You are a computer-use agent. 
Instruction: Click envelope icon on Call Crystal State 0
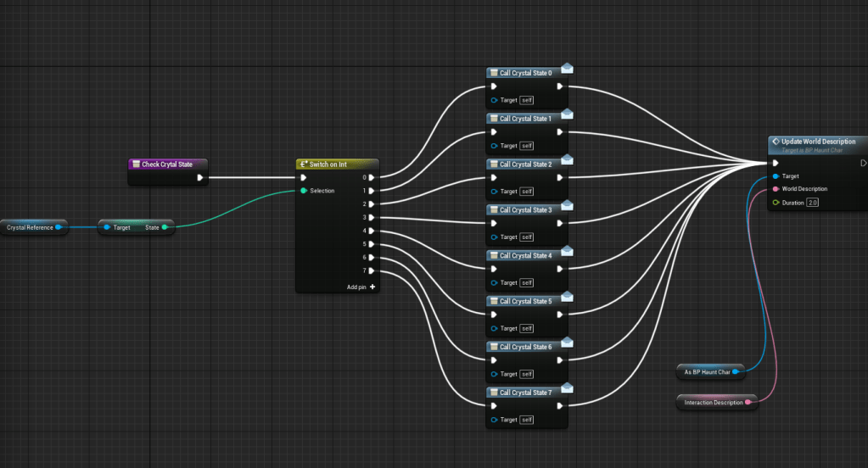[x=567, y=69]
